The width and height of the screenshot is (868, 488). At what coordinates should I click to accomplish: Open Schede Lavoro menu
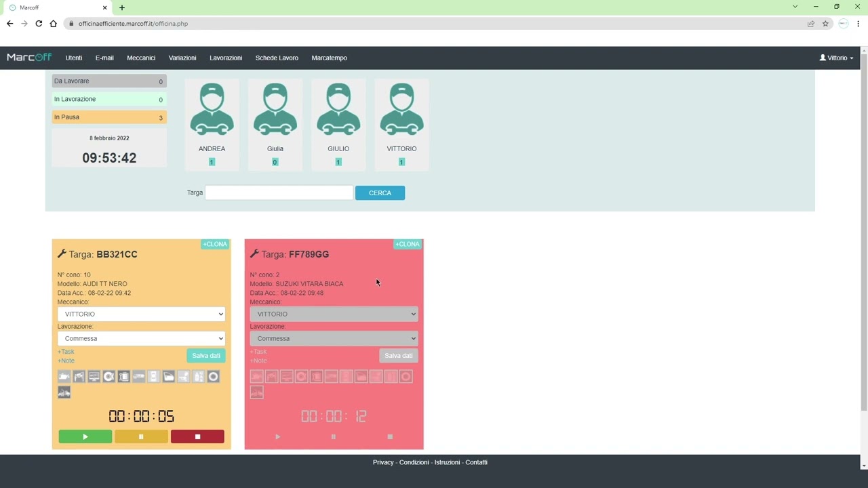tap(277, 58)
